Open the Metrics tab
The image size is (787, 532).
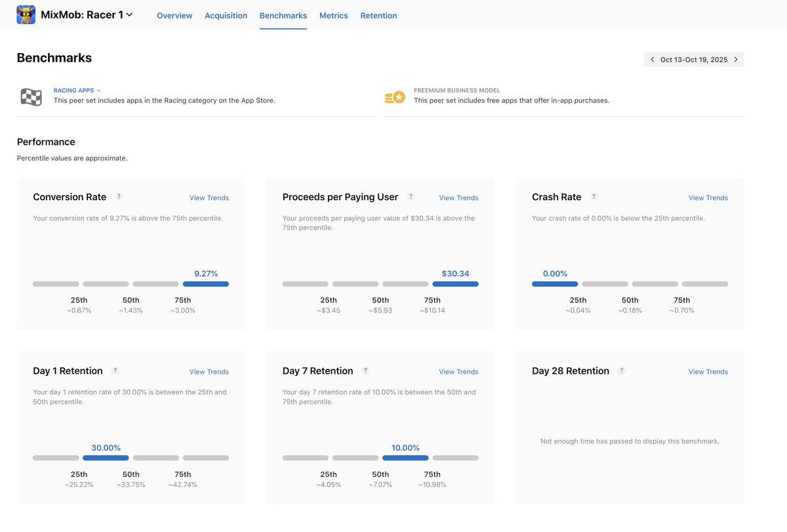(334, 15)
